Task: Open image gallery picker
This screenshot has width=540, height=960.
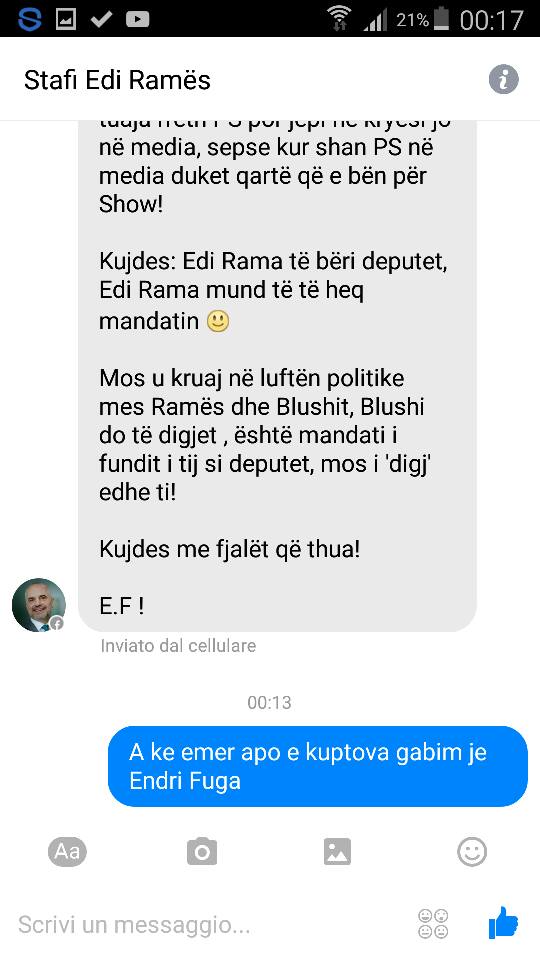Action: (x=337, y=852)
